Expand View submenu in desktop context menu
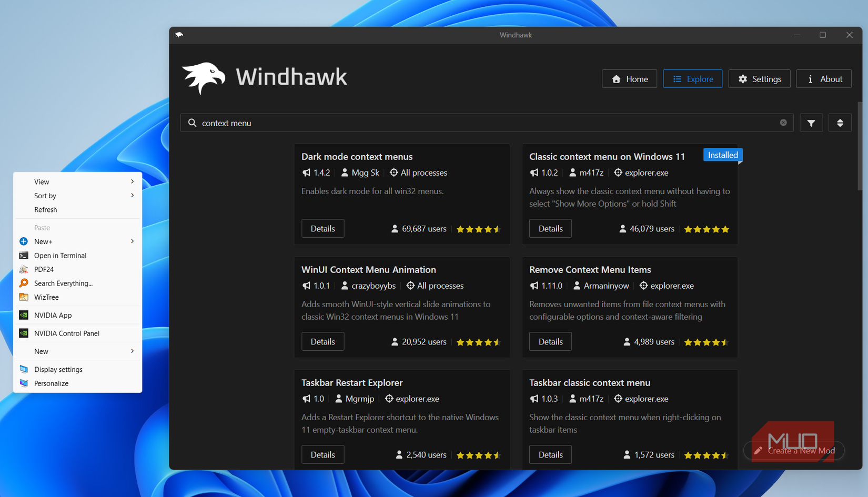This screenshot has width=868, height=497. pyautogui.click(x=77, y=181)
